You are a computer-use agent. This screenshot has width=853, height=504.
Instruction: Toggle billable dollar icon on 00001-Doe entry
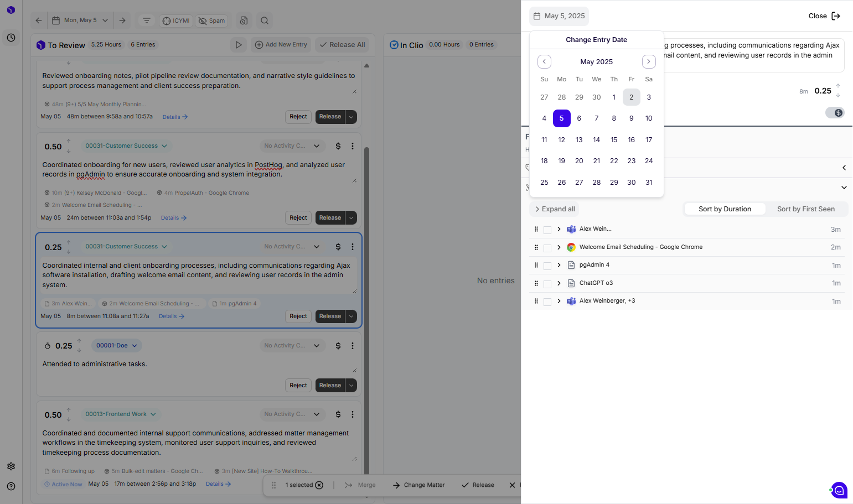[x=338, y=346]
